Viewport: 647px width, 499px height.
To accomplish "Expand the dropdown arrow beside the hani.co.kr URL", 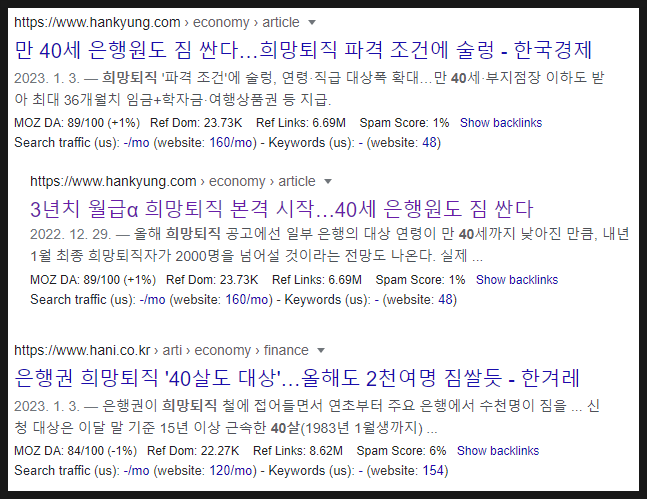I will 321,351.
